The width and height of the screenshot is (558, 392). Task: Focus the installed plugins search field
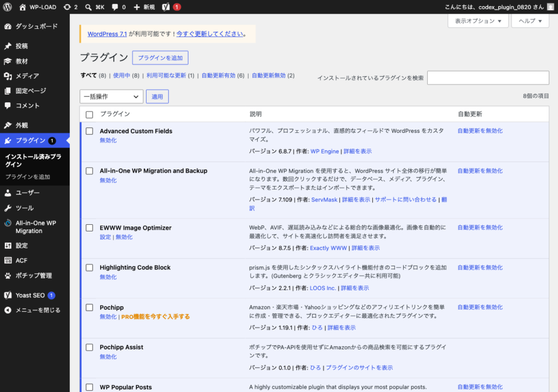(x=488, y=77)
